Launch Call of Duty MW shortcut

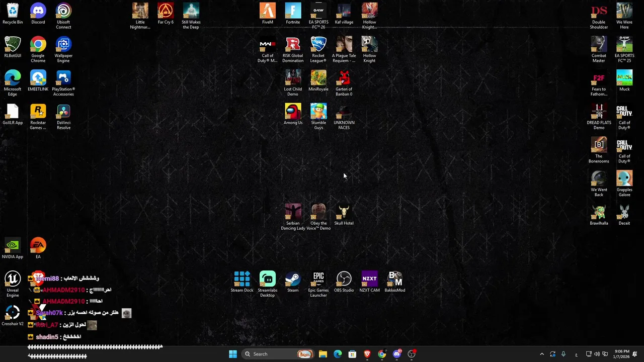(x=268, y=50)
